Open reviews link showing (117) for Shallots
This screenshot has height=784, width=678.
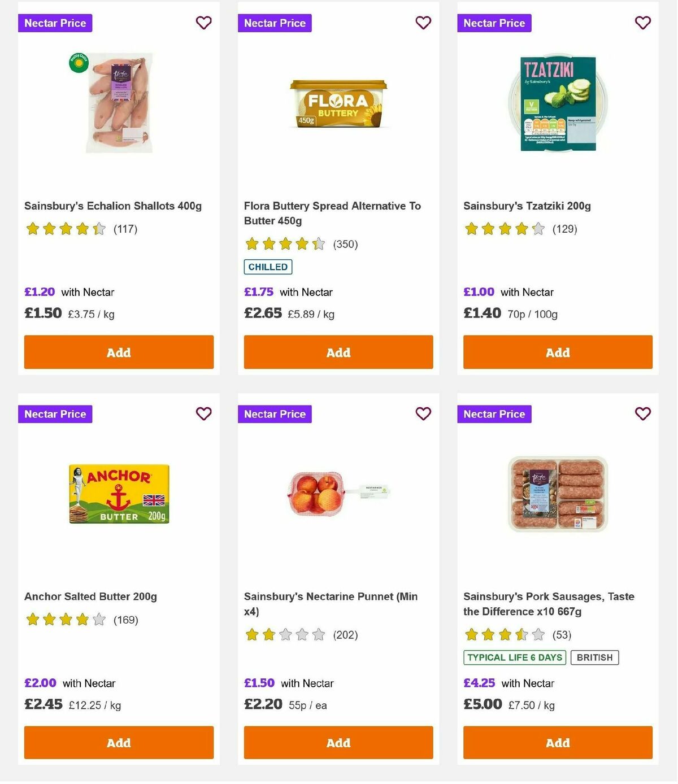click(125, 229)
